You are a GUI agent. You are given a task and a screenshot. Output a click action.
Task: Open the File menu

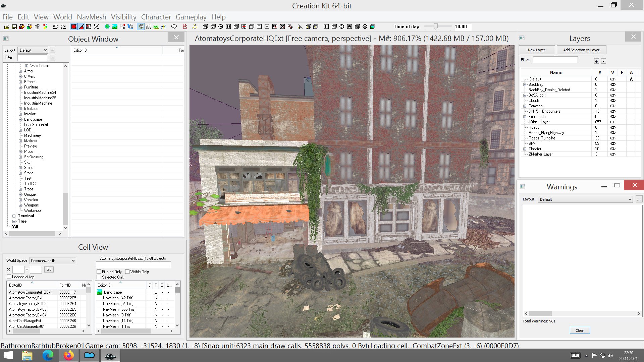tap(7, 17)
